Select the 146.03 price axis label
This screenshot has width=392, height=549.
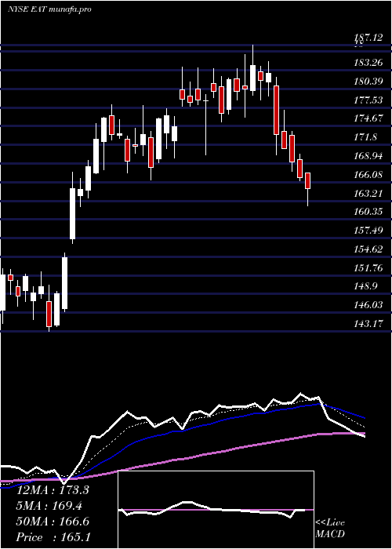pos(368,305)
